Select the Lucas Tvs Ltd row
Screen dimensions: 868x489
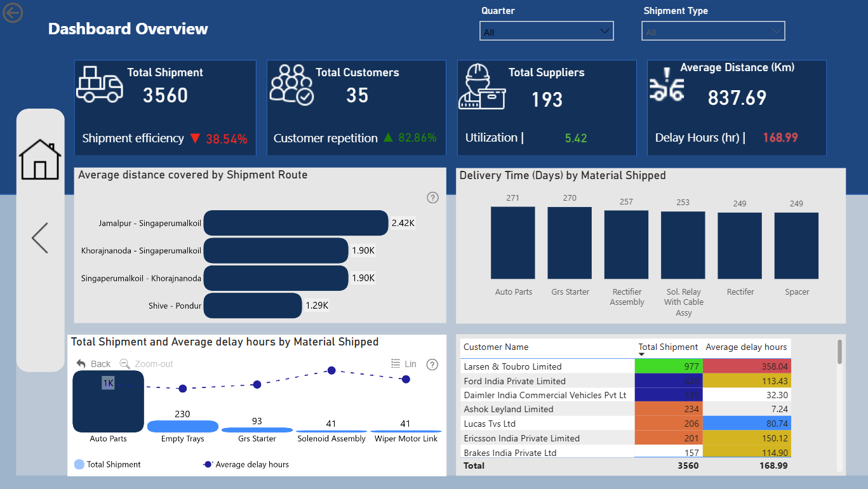pos(625,424)
